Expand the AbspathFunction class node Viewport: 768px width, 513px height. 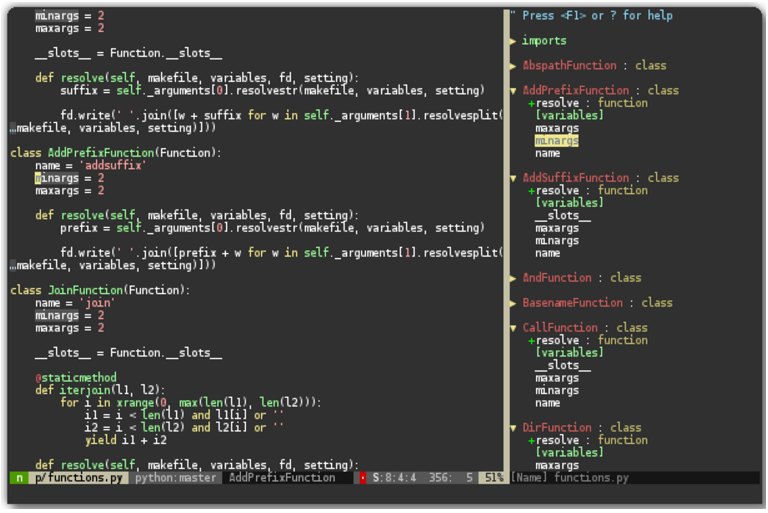click(513, 66)
